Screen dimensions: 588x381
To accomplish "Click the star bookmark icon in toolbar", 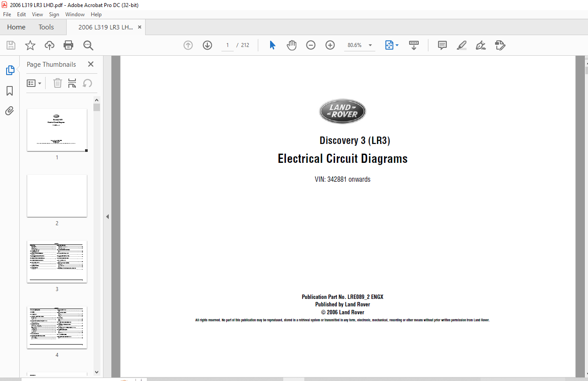I will pyautogui.click(x=30, y=45).
